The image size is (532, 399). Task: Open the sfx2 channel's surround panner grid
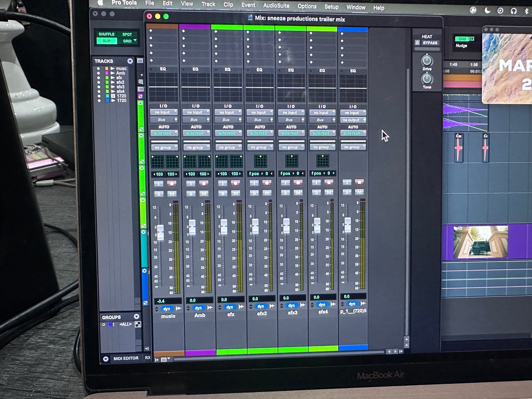pyautogui.click(x=260, y=161)
